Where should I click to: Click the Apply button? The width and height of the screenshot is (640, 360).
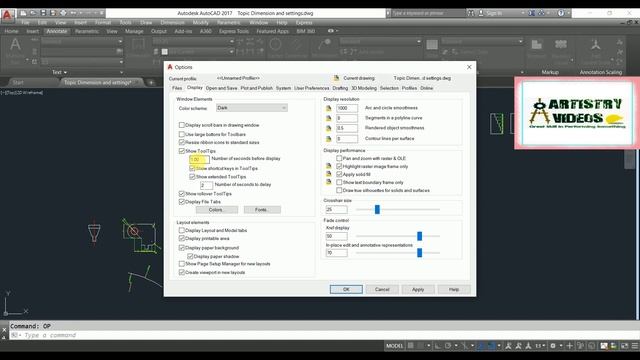coord(418,289)
